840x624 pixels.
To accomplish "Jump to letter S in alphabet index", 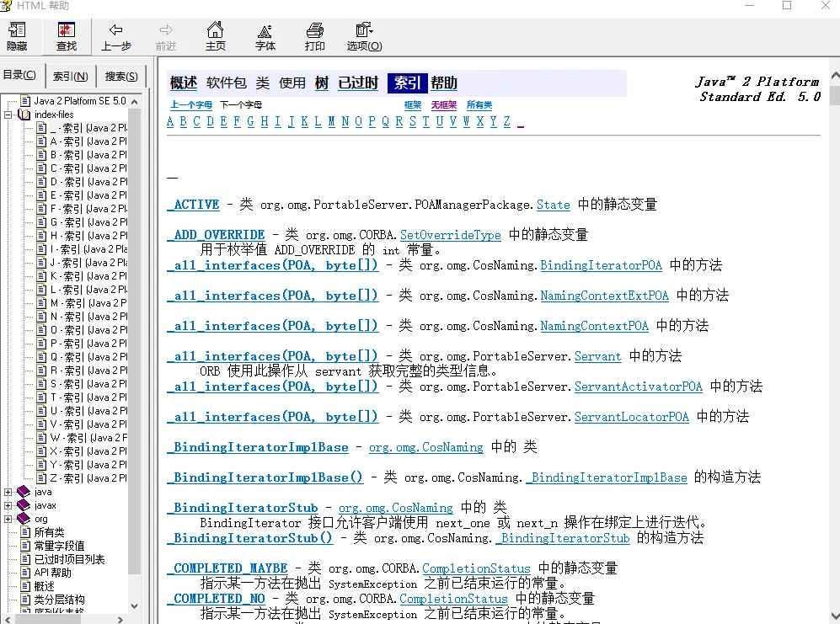I will point(412,121).
